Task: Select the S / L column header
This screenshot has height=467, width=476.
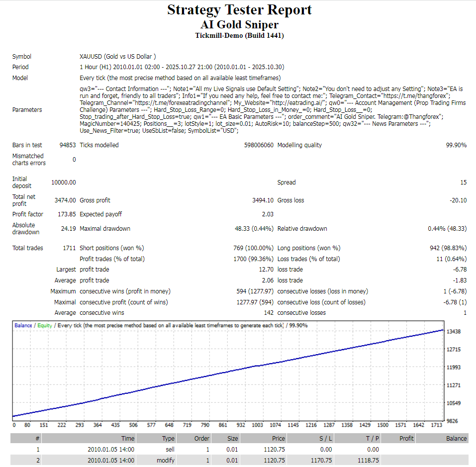Action: point(325,438)
